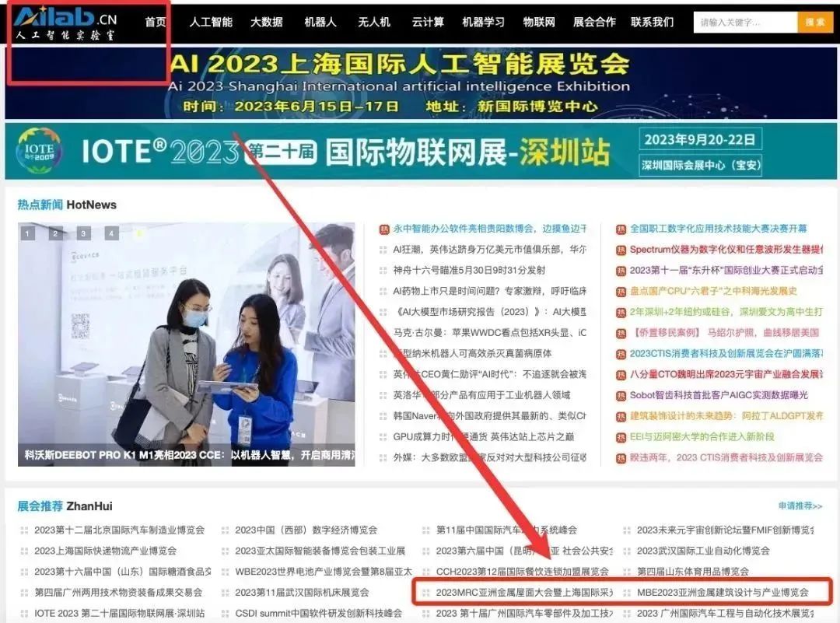Open 科沃斯DEEBOT PRO K1 M1 caption link
Viewport: 840px width, 623px height.
tap(190, 455)
